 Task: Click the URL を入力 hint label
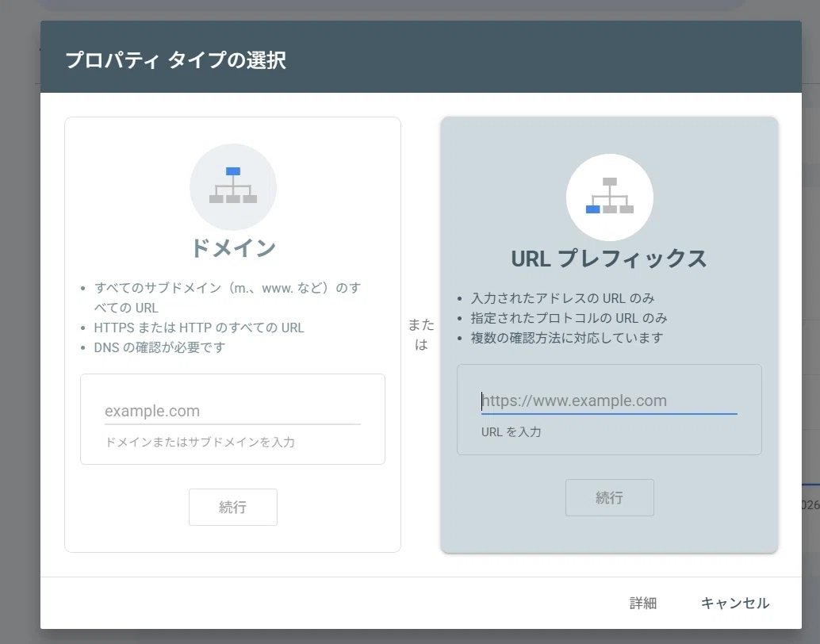[x=511, y=432]
